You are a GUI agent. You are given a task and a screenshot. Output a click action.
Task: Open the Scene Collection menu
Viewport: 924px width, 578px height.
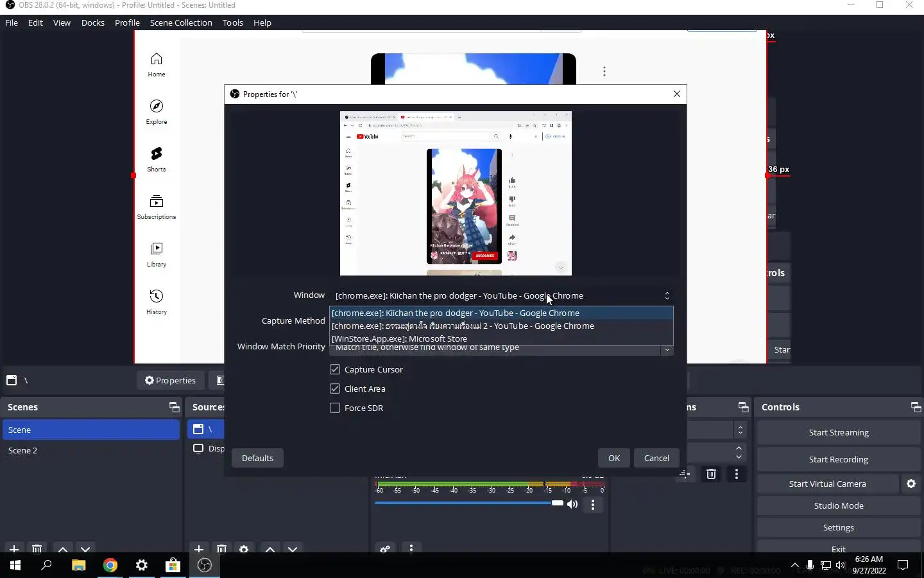pos(181,22)
